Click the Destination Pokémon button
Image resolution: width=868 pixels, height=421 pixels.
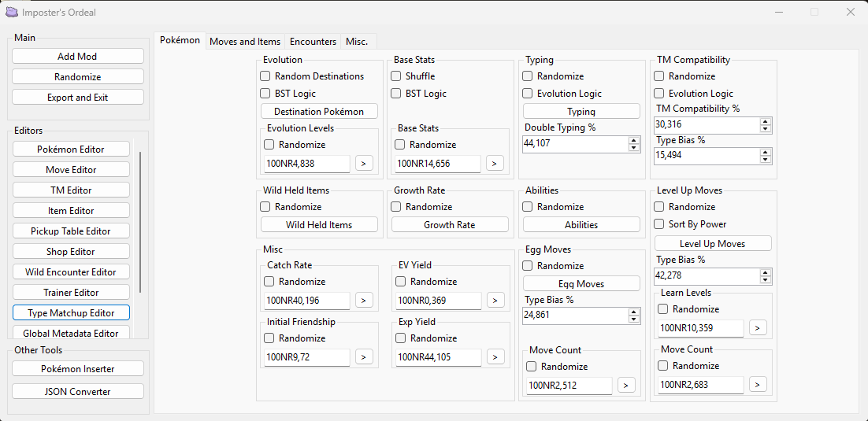coord(320,111)
